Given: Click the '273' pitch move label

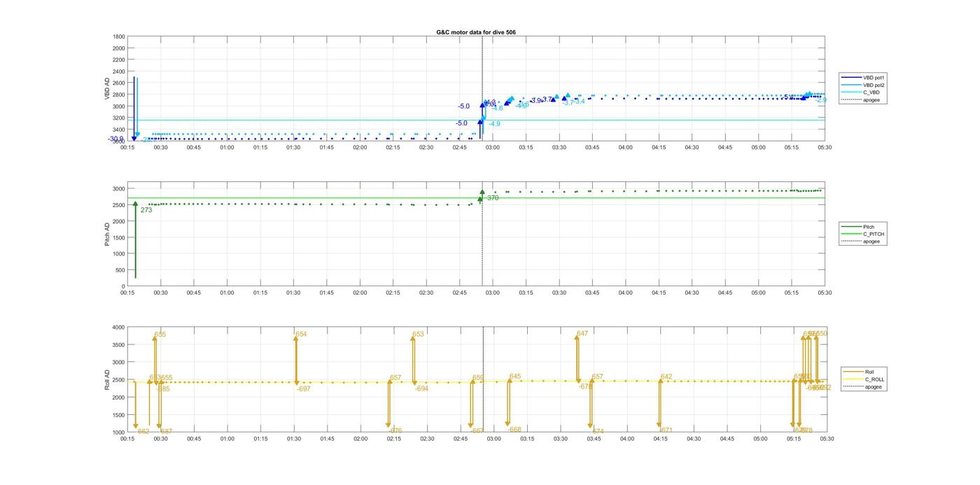Looking at the screenshot, I should click(x=146, y=210).
